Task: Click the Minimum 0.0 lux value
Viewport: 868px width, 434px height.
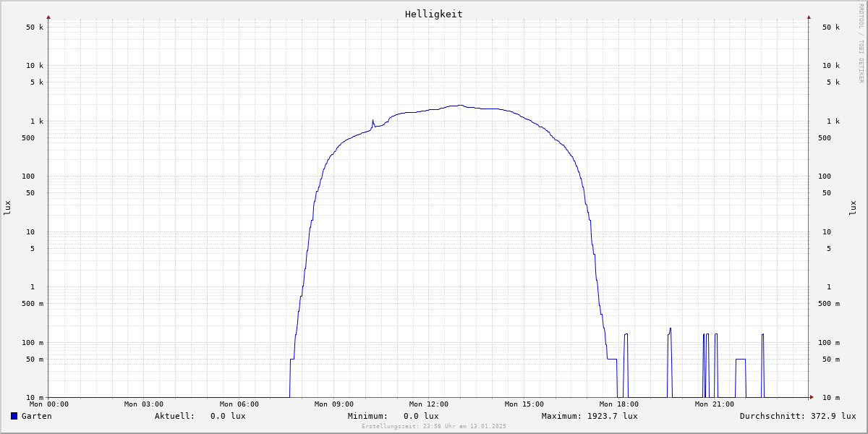Action: [x=421, y=416]
